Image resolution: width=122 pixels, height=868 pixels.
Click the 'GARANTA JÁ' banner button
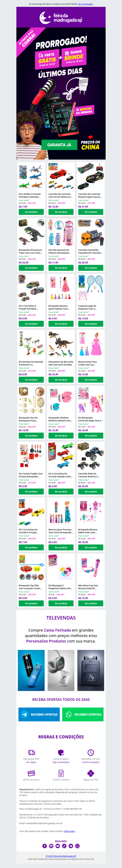click(x=59, y=145)
